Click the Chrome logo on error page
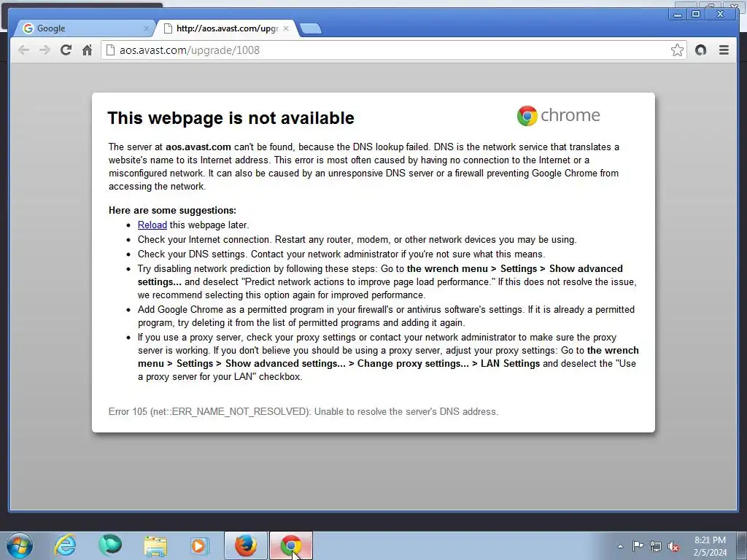This screenshot has width=747, height=560. click(x=558, y=116)
